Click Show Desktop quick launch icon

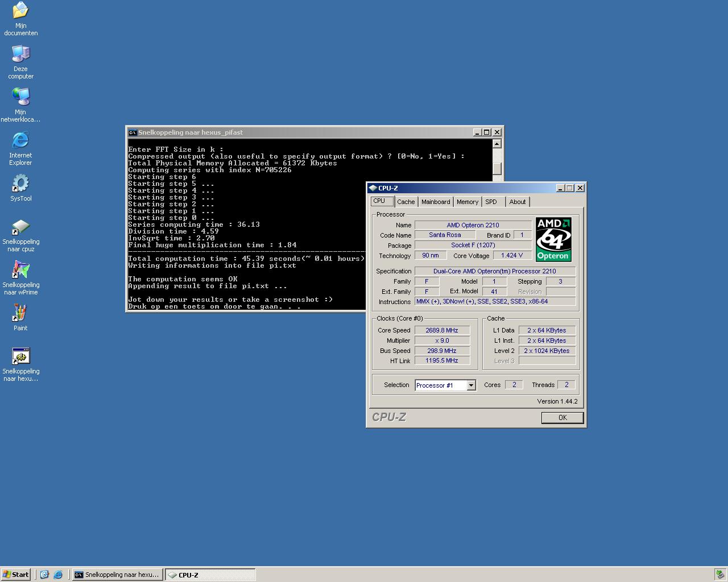[x=44, y=575]
